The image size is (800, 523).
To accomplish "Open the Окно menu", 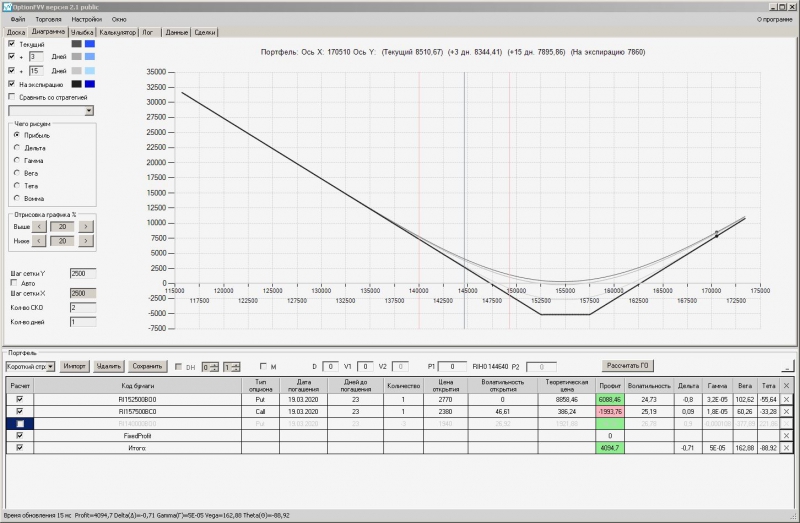I will [119, 19].
